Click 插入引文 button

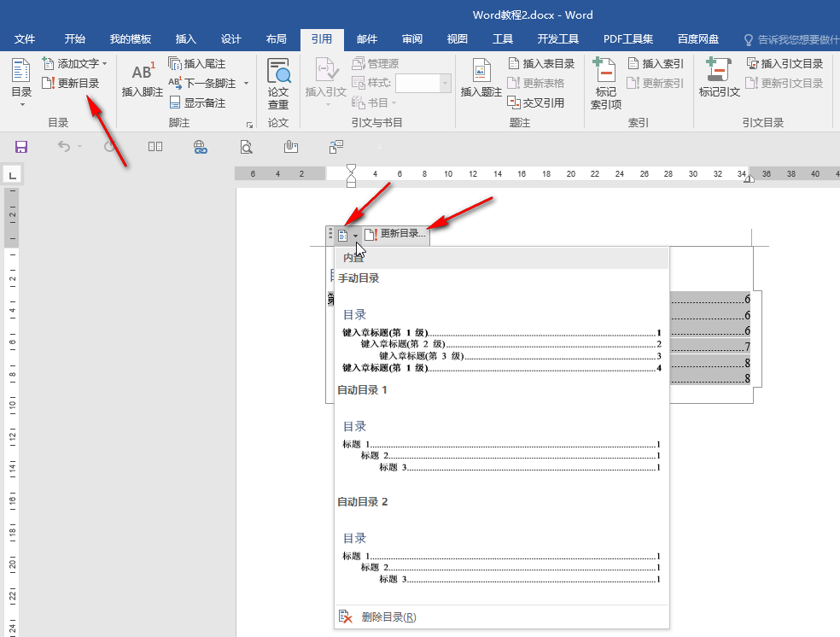coord(326,82)
